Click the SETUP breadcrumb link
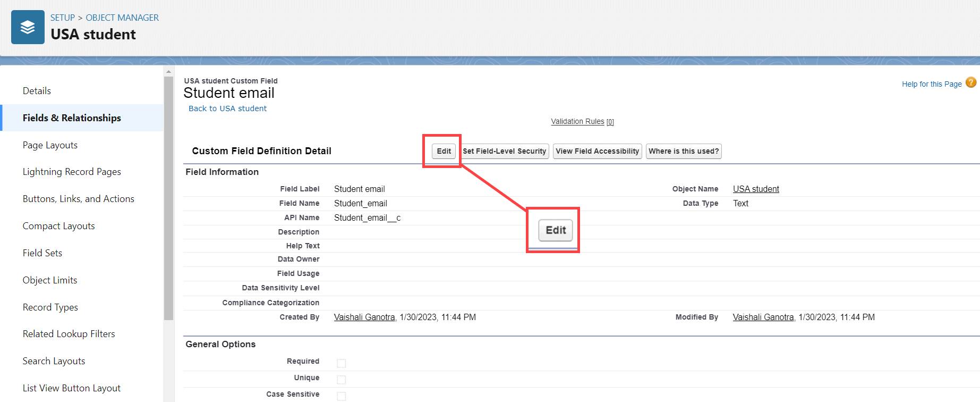 click(x=63, y=18)
